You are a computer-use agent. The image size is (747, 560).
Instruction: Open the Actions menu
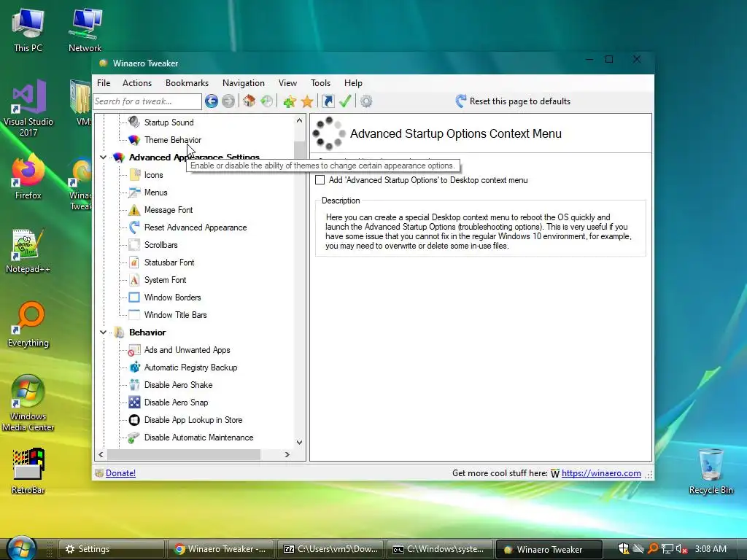[x=136, y=83]
